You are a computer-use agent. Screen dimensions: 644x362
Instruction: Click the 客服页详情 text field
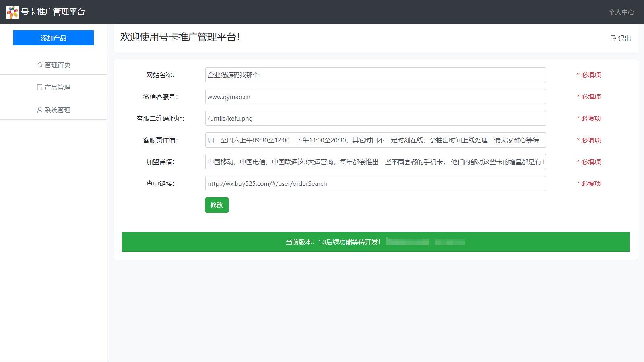[x=375, y=140]
